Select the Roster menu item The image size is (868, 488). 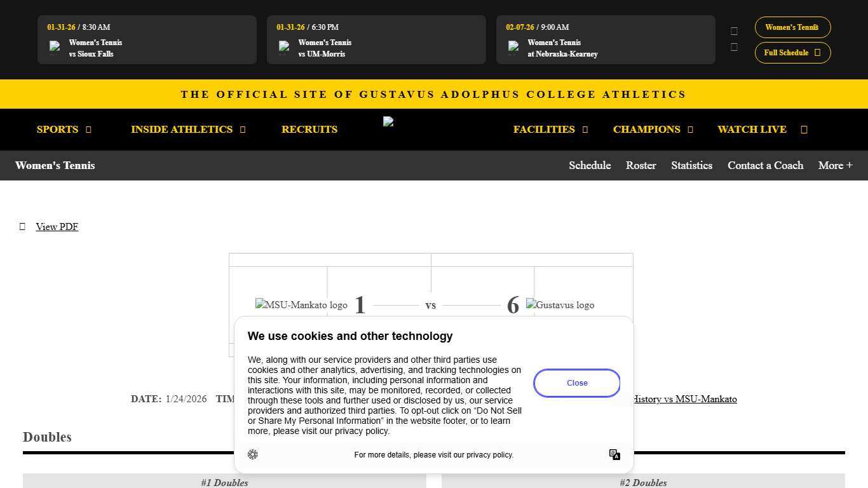point(641,165)
